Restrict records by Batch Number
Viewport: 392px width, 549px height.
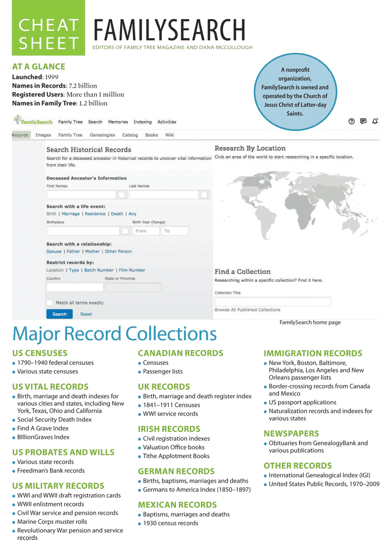pyautogui.click(x=99, y=270)
